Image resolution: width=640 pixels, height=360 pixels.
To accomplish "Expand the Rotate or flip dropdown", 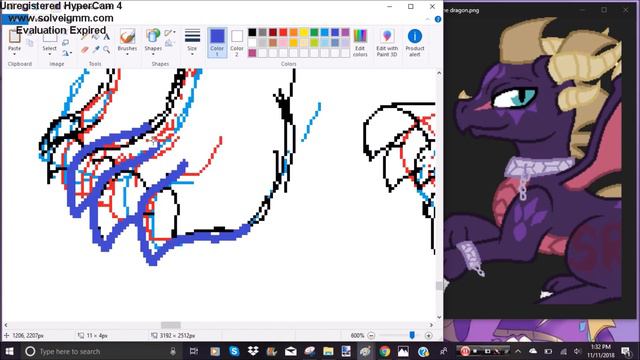I will tap(67, 53).
